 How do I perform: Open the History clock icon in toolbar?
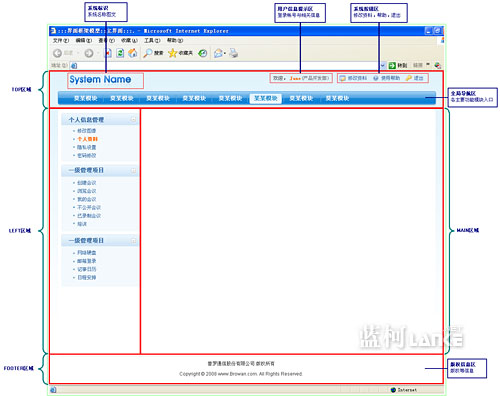pos(203,53)
